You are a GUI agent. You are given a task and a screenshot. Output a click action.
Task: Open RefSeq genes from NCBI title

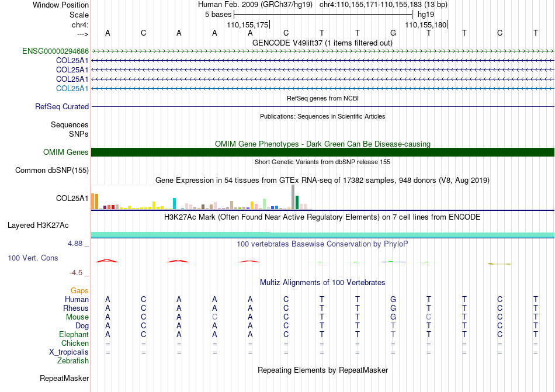point(322,98)
